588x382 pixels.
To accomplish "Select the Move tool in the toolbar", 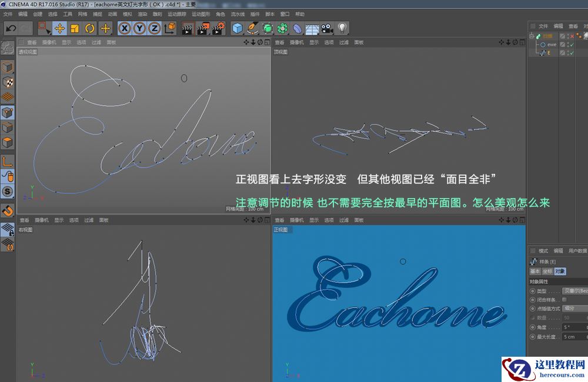I will pyautogui.click(x=59, y=28).
